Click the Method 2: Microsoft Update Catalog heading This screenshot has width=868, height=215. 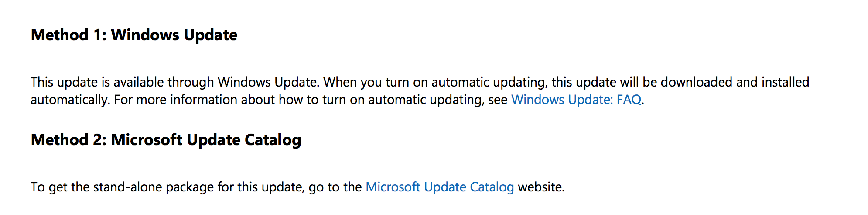pos(166,140)
